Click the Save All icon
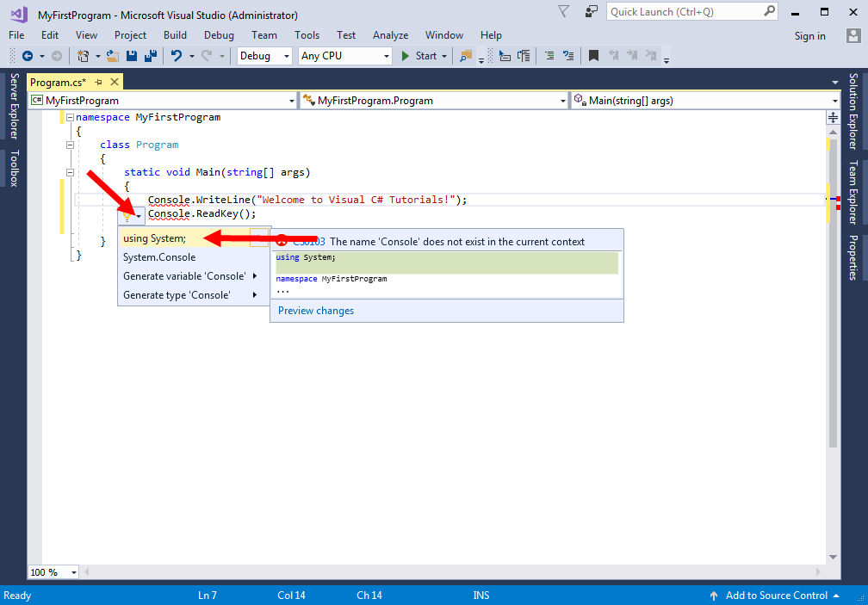The width and height of the screenshot is (868, 605). (x=150, y=56)
